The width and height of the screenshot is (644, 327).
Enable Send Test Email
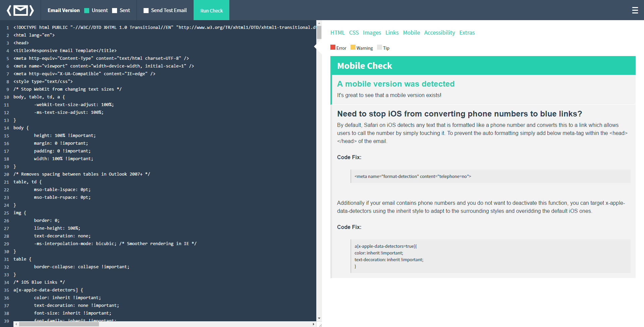pyautogui.click(x=146, y=10)
